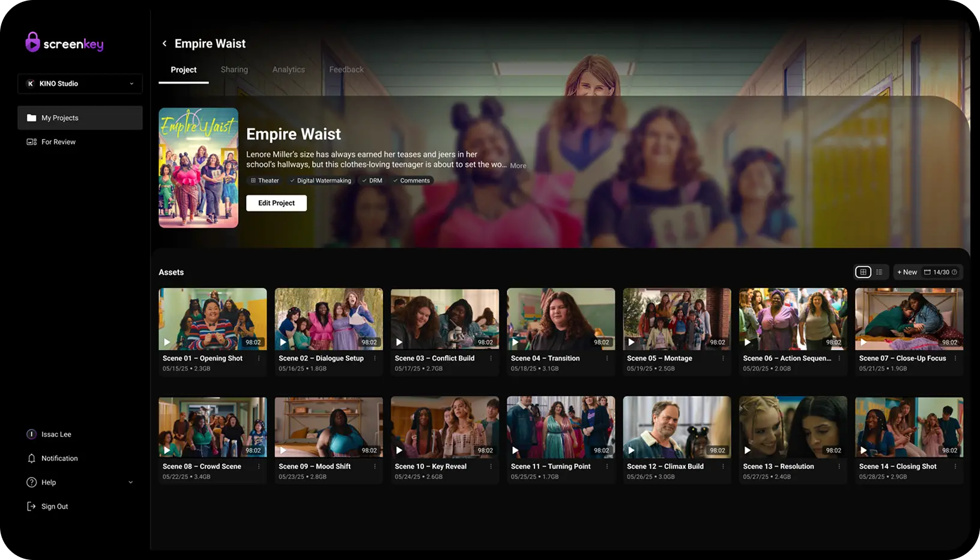Click the Sign Out icon

[32, 507]
